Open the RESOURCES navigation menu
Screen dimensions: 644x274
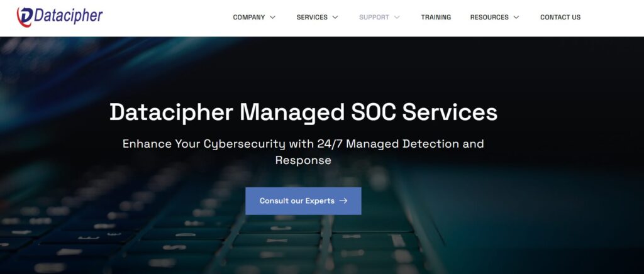coord(489,17)
